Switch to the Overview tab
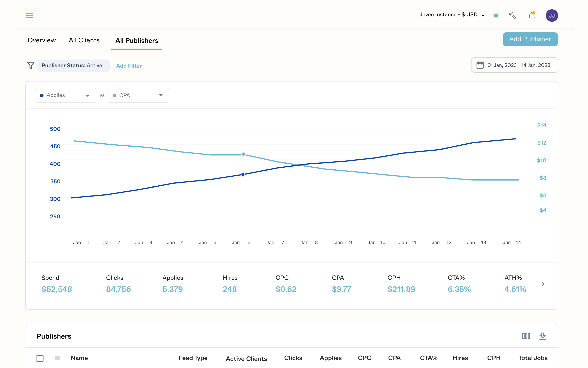 point(42,40)
